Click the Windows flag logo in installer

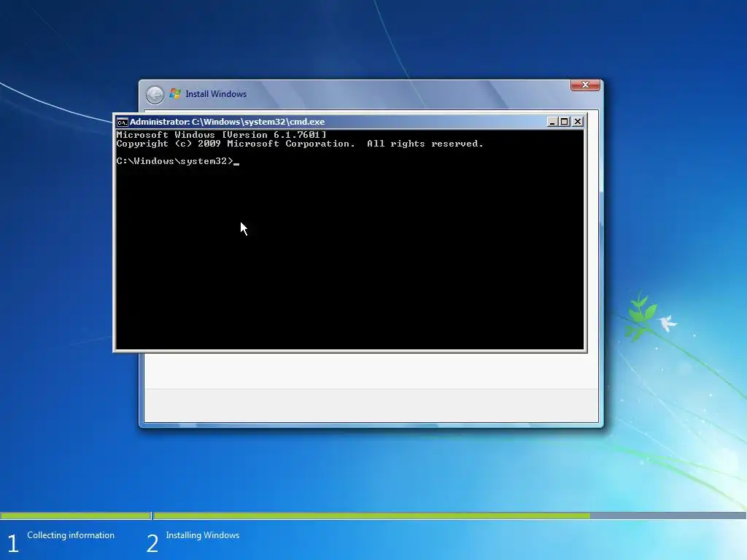tap(175, 94)
